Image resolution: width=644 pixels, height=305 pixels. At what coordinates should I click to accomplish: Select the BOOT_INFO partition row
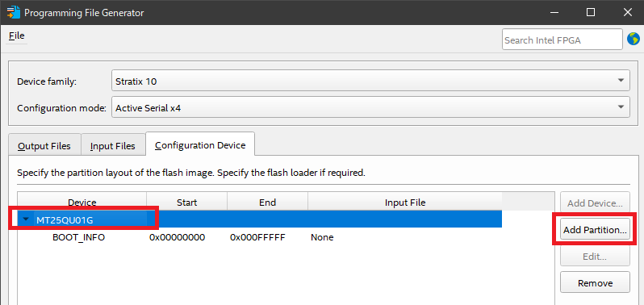[260, 237]
